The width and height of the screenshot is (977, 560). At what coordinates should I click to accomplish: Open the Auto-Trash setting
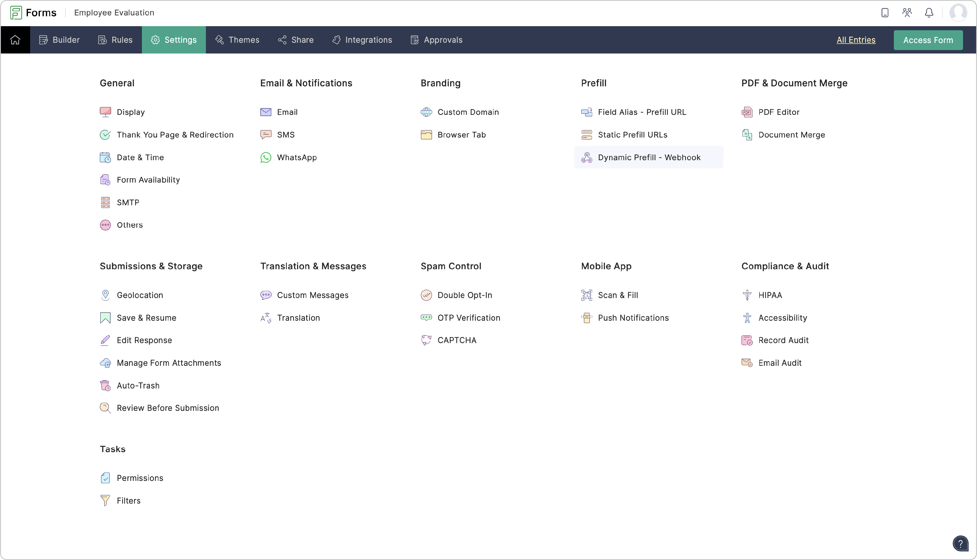pos(138,385)
